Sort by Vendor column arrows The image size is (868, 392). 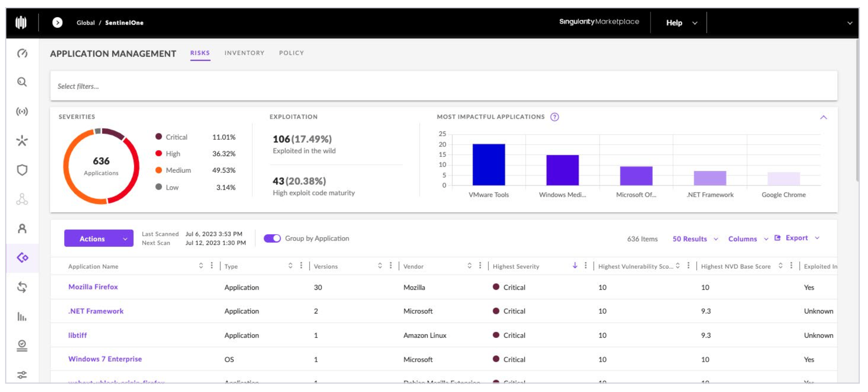(x=469, y=266)
